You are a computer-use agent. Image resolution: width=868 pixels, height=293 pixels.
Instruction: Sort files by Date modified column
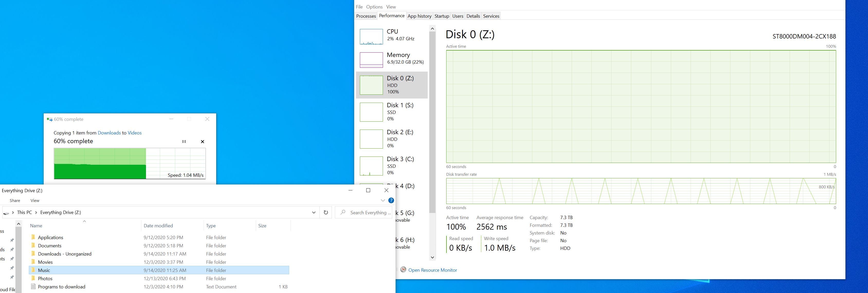(158, 226)
